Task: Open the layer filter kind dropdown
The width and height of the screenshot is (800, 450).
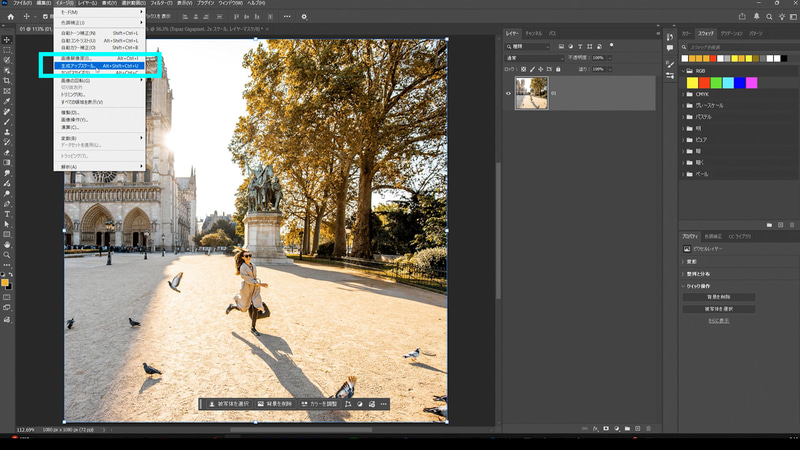Action: coord(528,46)
